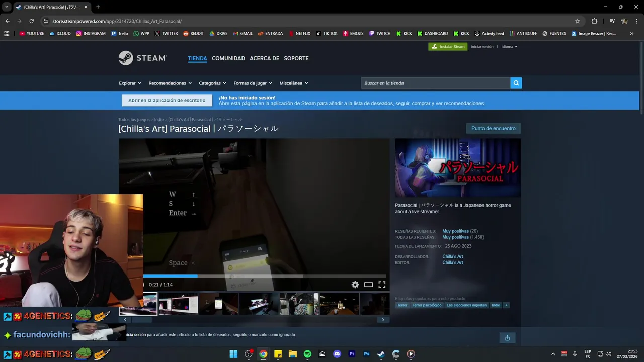
Task: Expand the Explorar dropdown menu
Action: tap(130, 83)
